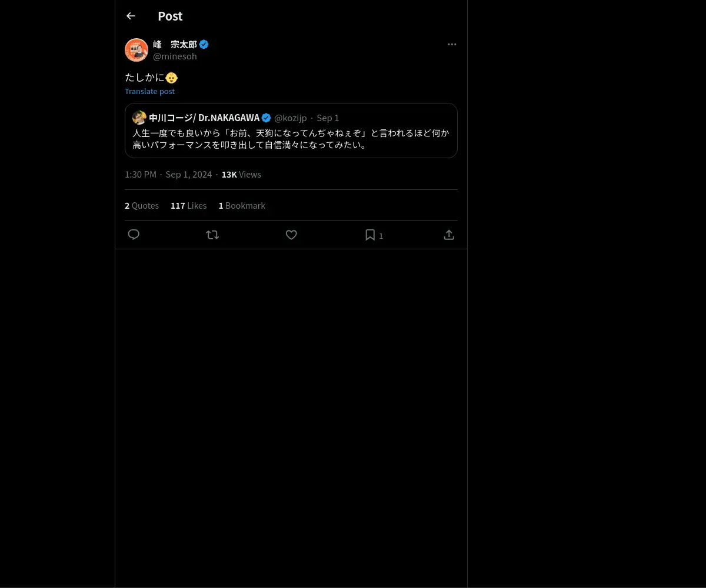Viewport: 706px width, 588px height.
Task: Click the share upload icon
Action: [x=449, y=235]
